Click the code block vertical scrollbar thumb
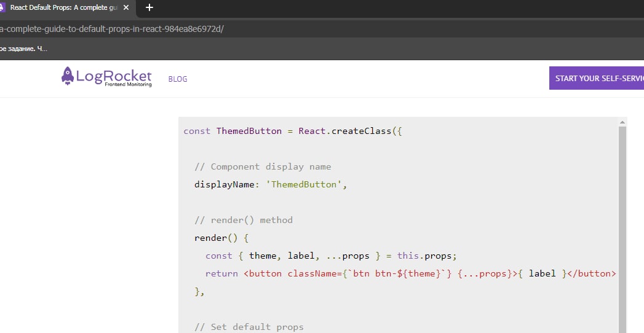This screenshot has width=644, height=333. coord(622,227)
